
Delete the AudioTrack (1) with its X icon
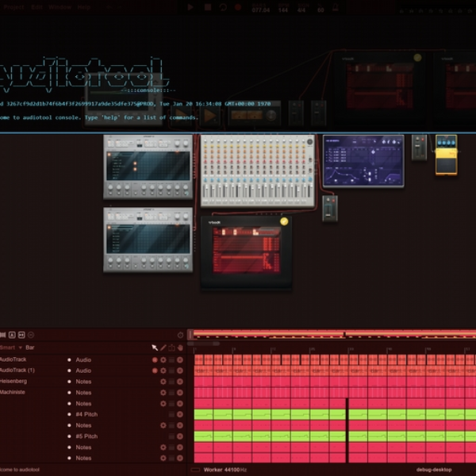pos(180,370)
